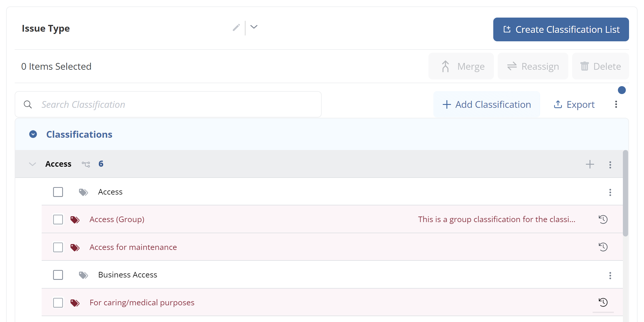Open options menu for Access row
The height and width of the screenshot is (322, 644).
pyautogui.click(x=610, y=192)
